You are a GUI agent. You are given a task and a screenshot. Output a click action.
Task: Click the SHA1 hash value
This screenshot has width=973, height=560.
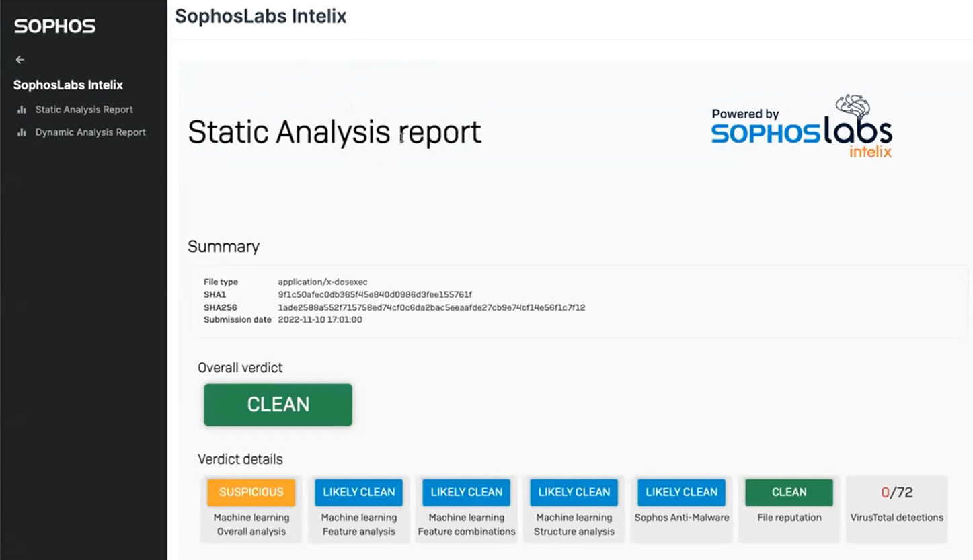[x=375, y=294]
